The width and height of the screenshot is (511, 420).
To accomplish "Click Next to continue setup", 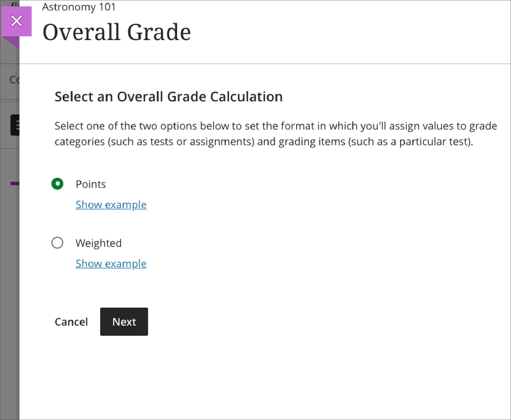I will [124, 322].
